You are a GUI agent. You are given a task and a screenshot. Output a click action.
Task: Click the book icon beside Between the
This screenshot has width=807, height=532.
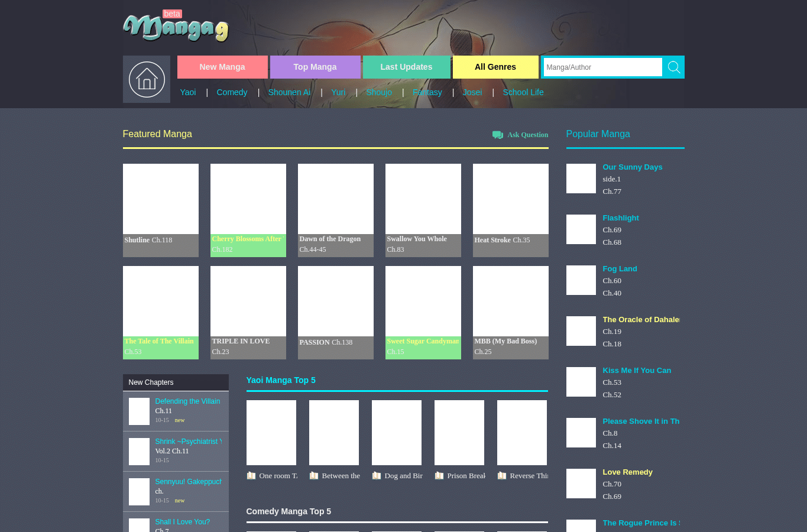314,476
